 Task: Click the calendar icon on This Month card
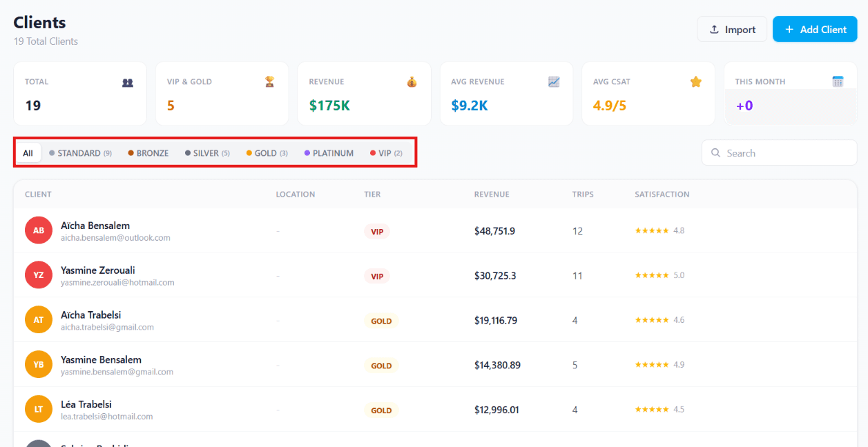(838, 82)
